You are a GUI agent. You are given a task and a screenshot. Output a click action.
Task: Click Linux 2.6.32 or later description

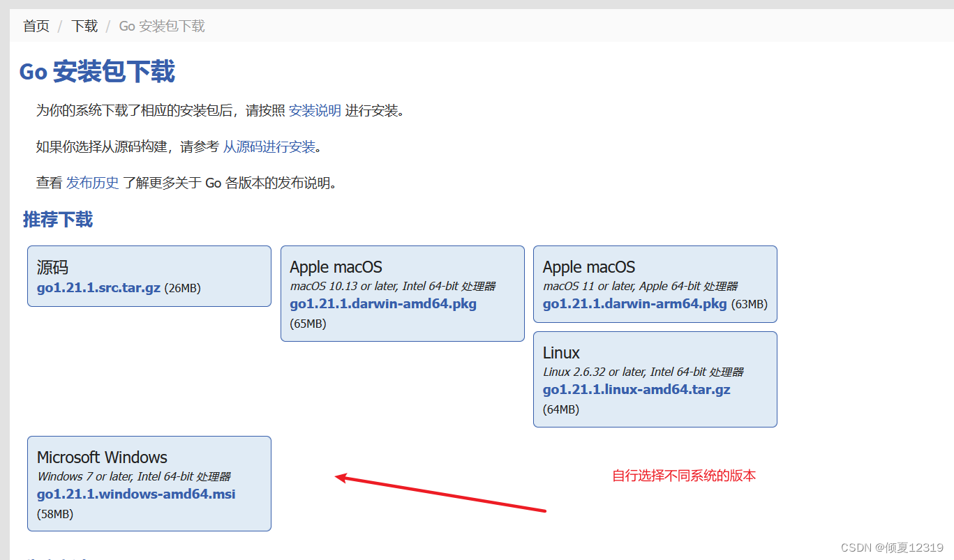(643, 372)
